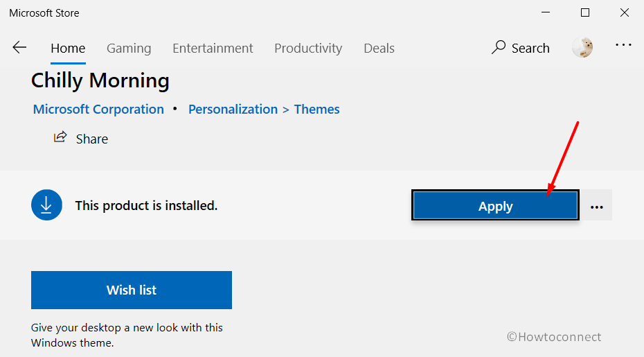Open the Entertainment tab
This screenshot has width=644, height=357.
coord(213,49)
